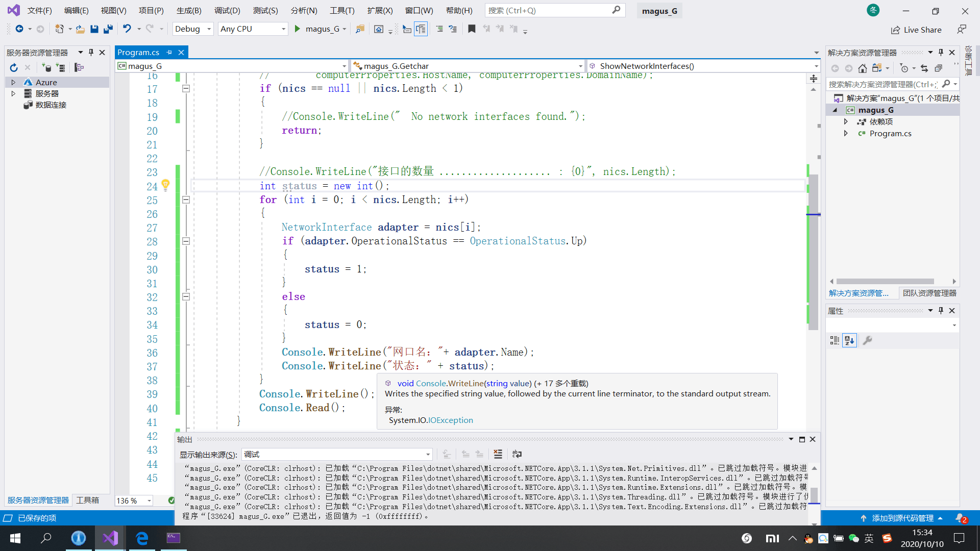Screen dimensions: 980x551
Task: Open Windows Start menu
Action: coord(15,538)
